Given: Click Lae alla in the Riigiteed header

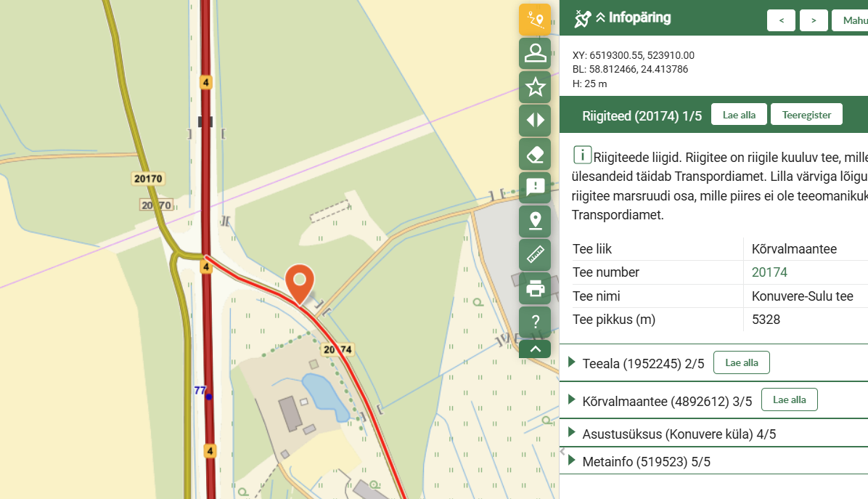Looking at the screenshot, I should coord(739,115).
